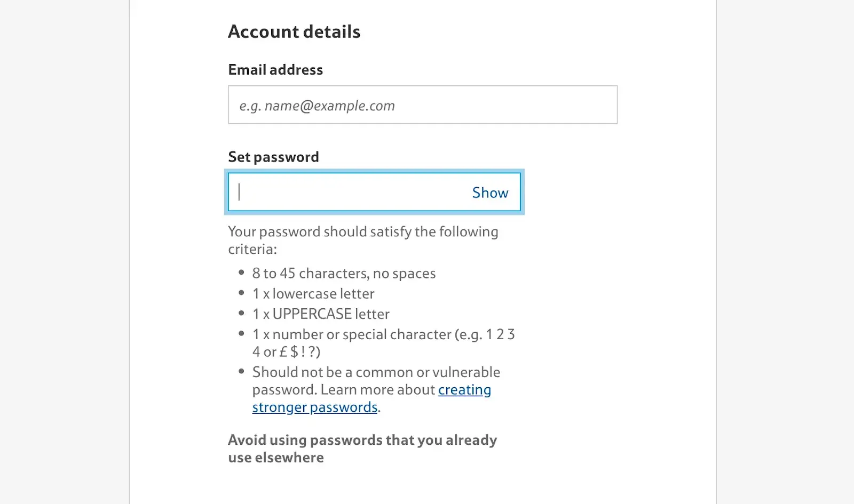854x504 pixels.
Task: Click "Your password should satisfy the following" text
Action: (363, 232)
